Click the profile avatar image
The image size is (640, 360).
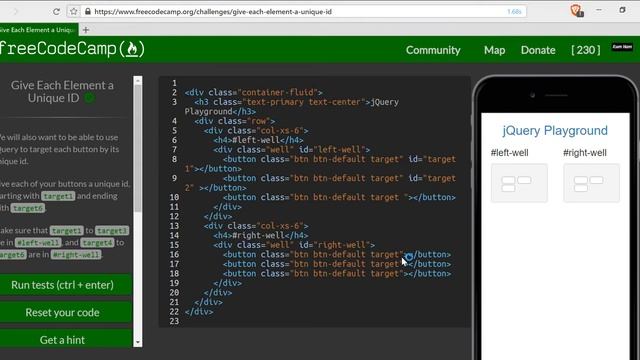click(622, 47)
